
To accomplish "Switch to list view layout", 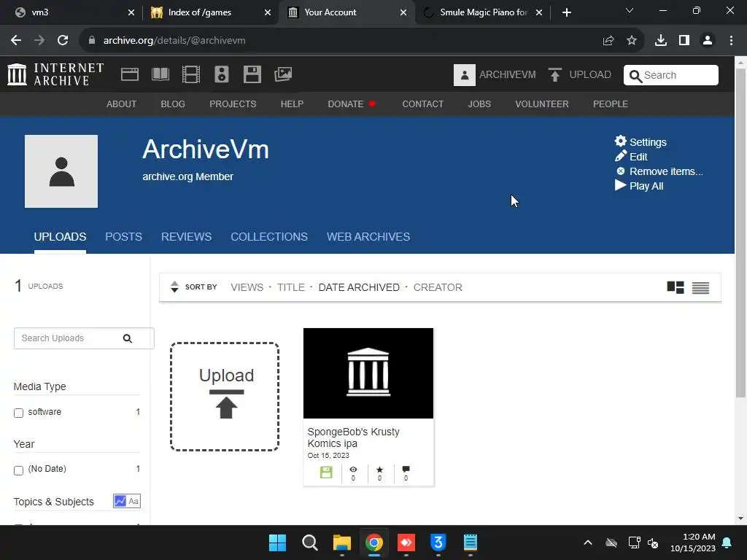I will pyautogui.click(x=700, y=287).
